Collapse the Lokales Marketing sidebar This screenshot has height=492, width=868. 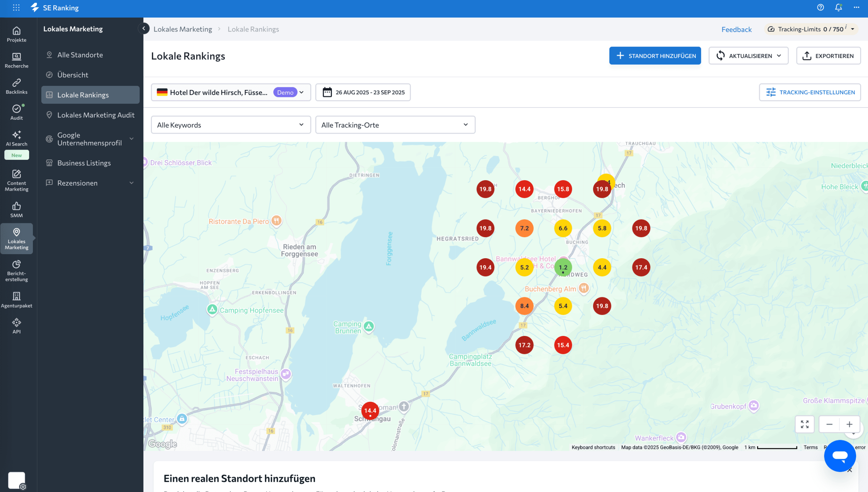coord(144,29)
